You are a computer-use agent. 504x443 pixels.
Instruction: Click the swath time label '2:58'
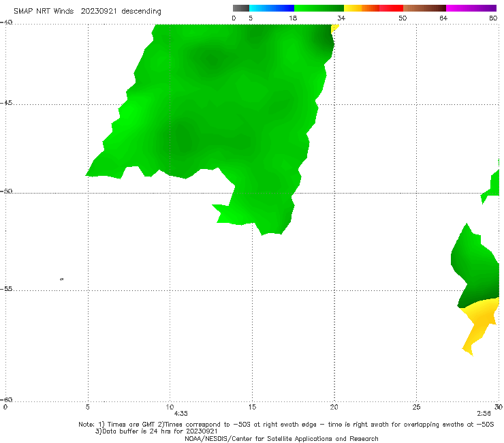[484, 414]
